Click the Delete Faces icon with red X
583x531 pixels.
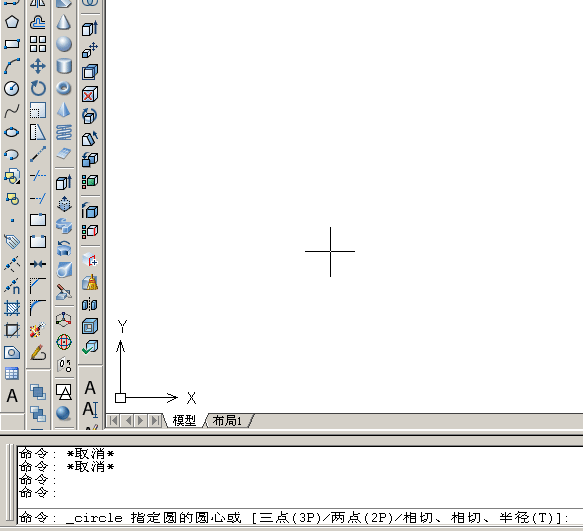pyautogui.click(x=90, y=94)
